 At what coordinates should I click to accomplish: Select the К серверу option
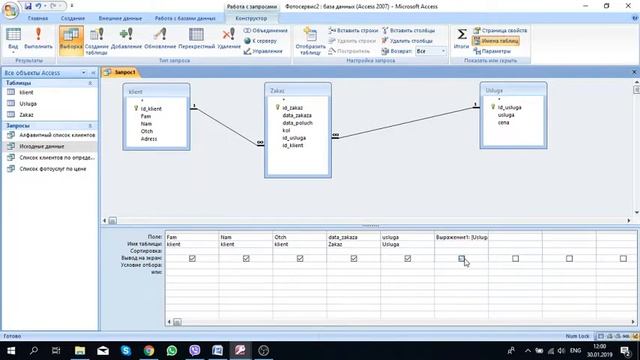260,41
